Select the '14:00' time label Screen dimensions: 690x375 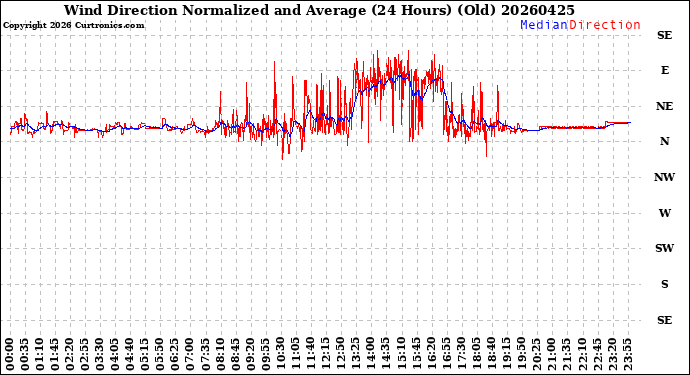370,354
